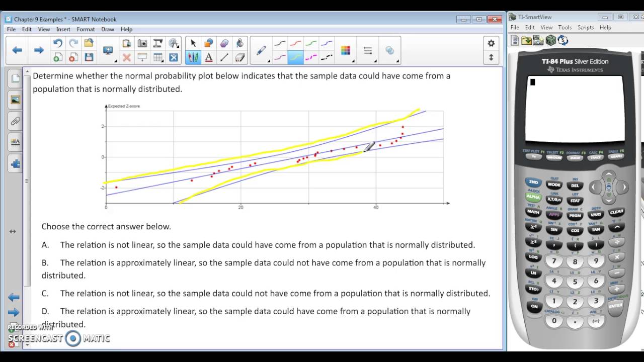
Task: Open transparency settings dropdown
Action: 390,50
